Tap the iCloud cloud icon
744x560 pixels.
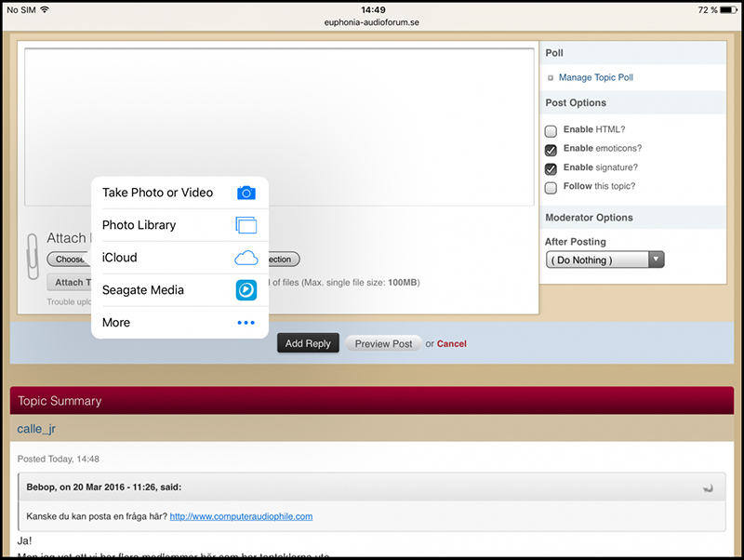pyautogui.click(x=246, y=258)
